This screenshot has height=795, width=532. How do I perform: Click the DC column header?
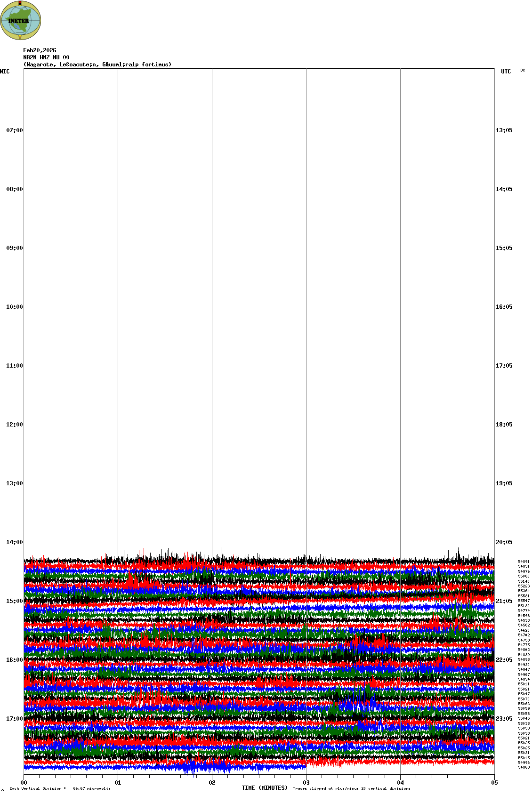(523, 71)
